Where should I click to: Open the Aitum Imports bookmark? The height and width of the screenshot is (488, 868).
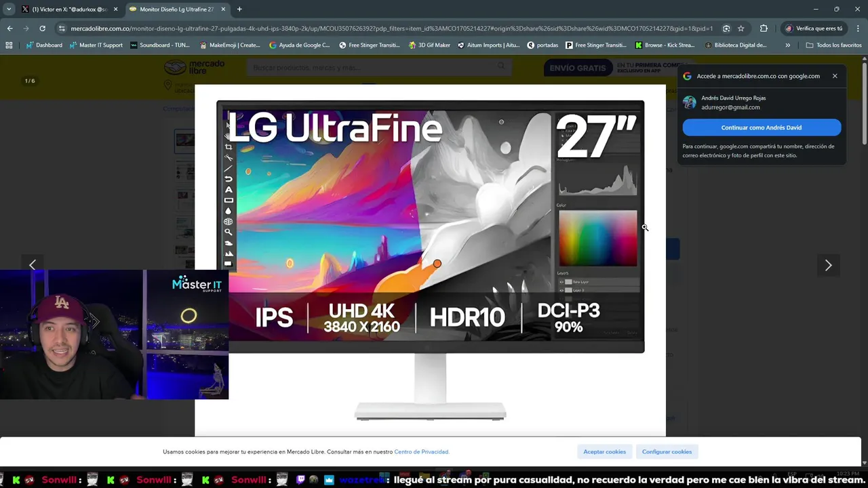(488, 45)
